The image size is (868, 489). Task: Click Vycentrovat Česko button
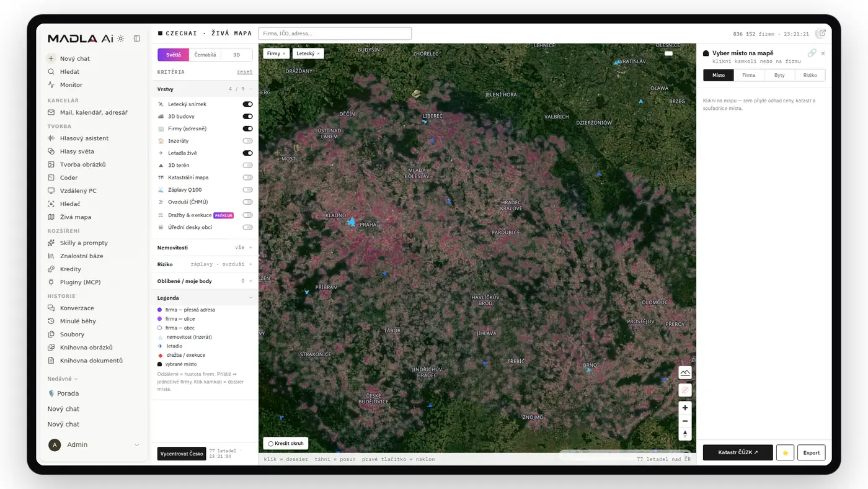(182, 454)
